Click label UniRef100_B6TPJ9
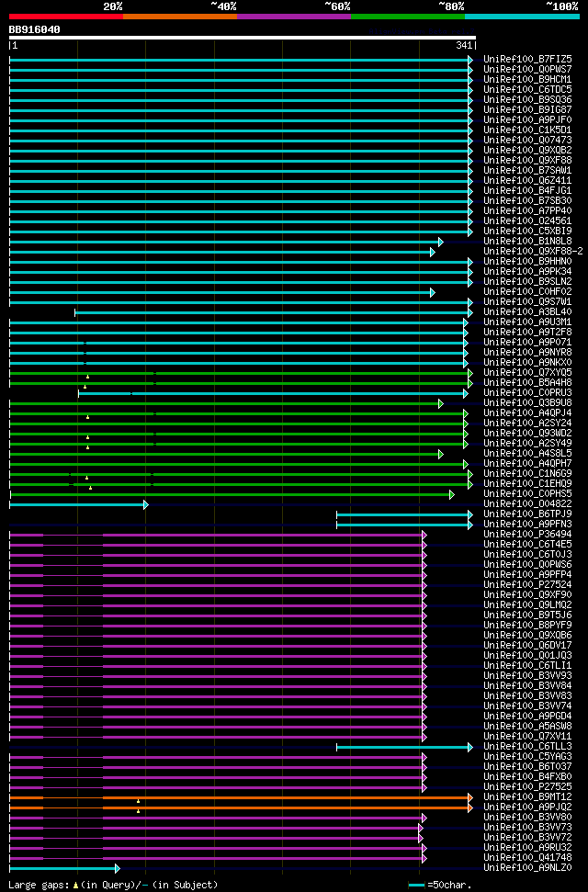This screenshot has width=588, height=892. click(x=527, y=514)
